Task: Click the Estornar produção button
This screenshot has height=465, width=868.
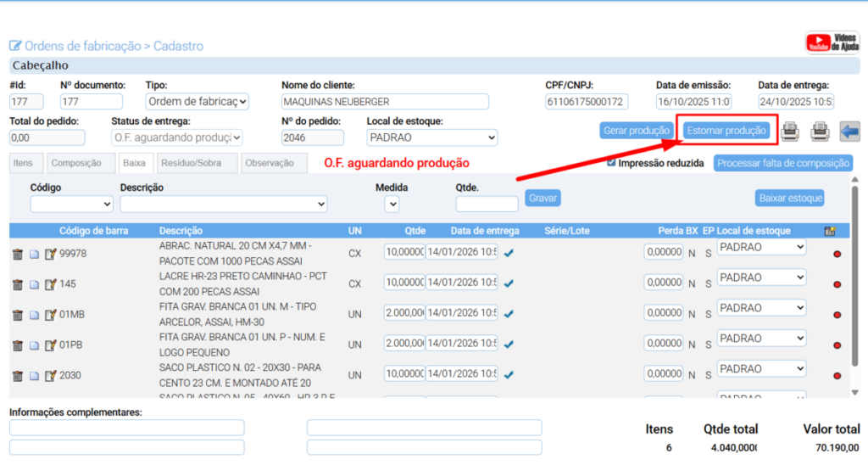Action: point(726,131)
